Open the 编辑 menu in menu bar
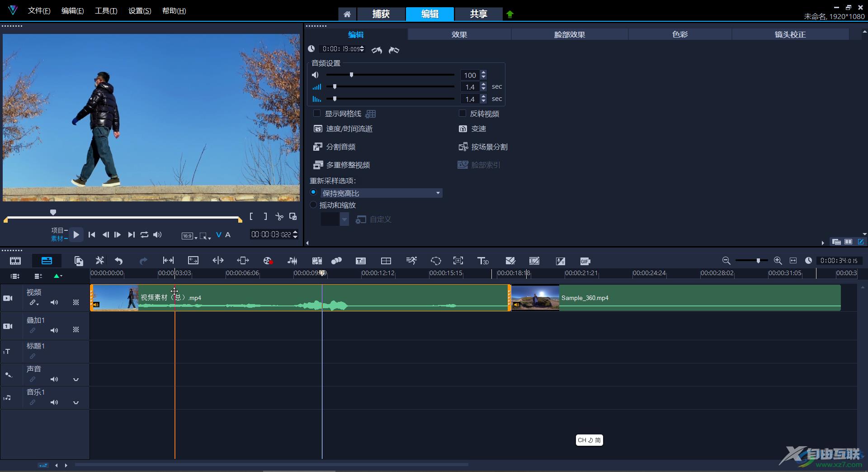Screen dimensions: 868x472 pos(72,10)
